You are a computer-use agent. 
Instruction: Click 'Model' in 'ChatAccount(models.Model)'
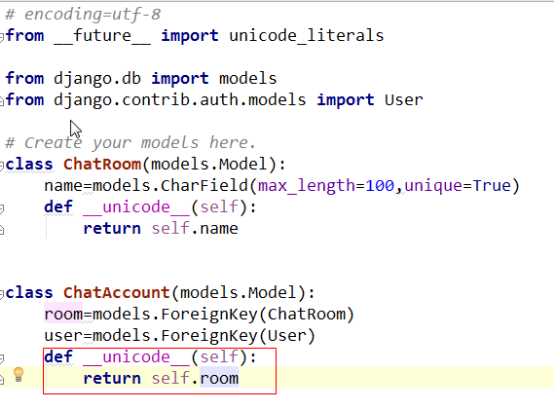click(x=272, y=293)
